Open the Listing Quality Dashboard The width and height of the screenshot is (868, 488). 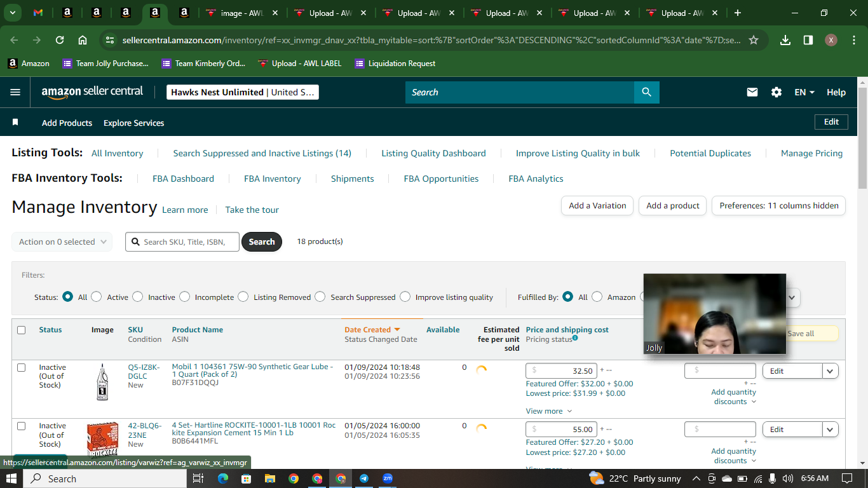click(433, 153)
